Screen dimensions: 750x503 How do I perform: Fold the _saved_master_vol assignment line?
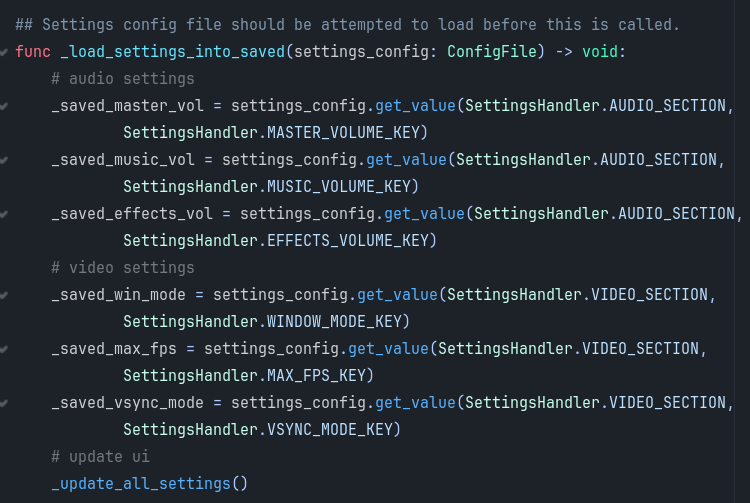tap(3, 106)
